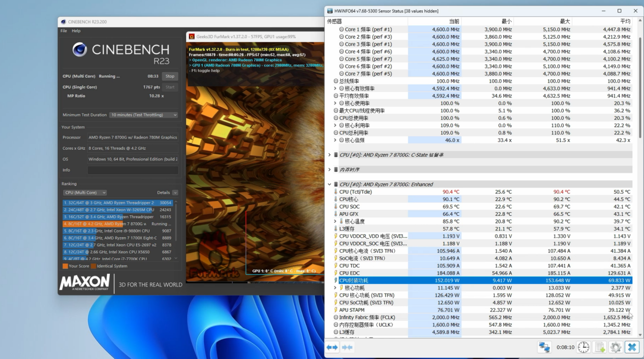Click the thermometer icon beside CPU (Tctl/Tdie)
This screenshot has height=359, width=644.
335,192
